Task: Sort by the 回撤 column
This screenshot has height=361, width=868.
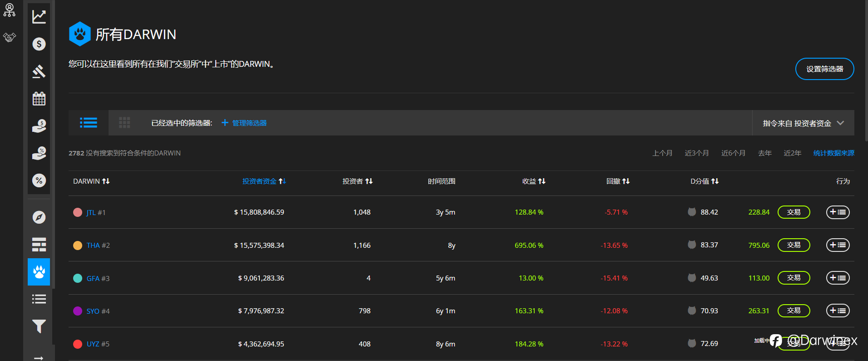Action: (x=618, y=181)
